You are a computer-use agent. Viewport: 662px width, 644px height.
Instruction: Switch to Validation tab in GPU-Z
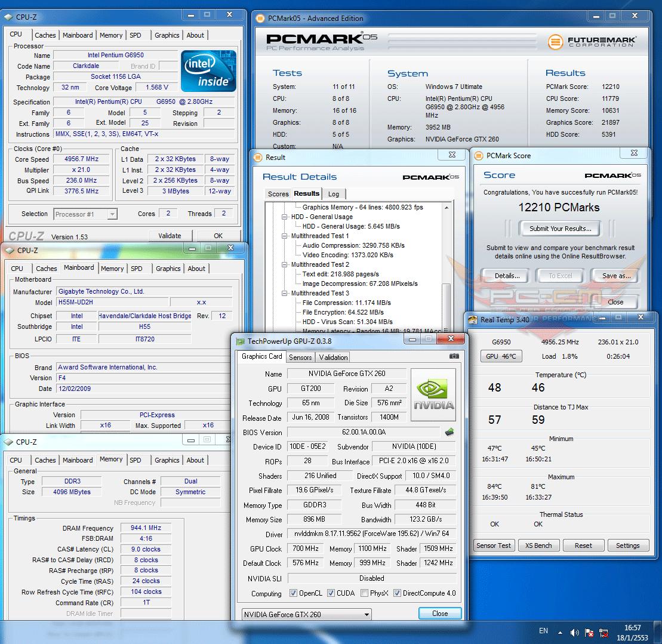(x=333, y=358)
